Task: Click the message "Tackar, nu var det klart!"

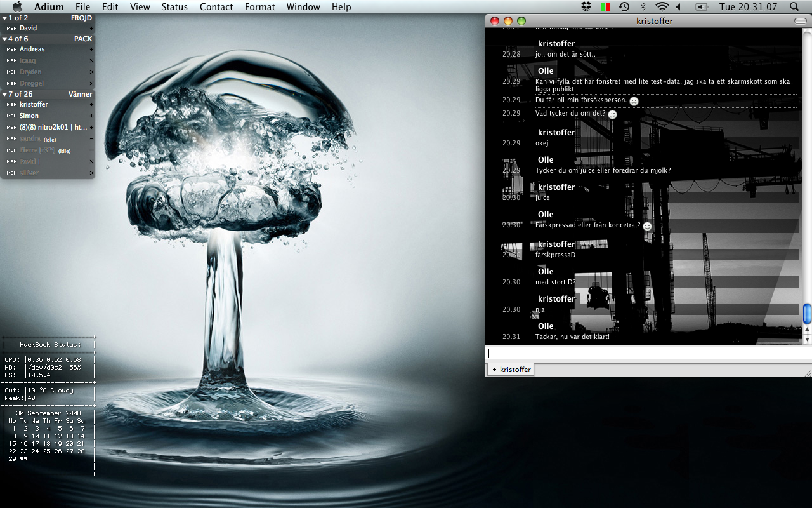Action: pyautogui.click(x=572, y=337)
